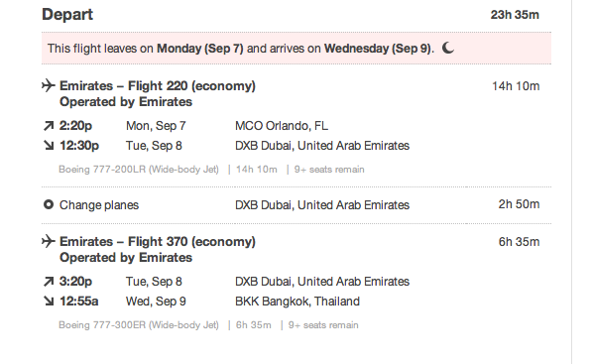Click the departure arrow next to 3:20p
The image size is (591, 364).
tap(49, 282)
